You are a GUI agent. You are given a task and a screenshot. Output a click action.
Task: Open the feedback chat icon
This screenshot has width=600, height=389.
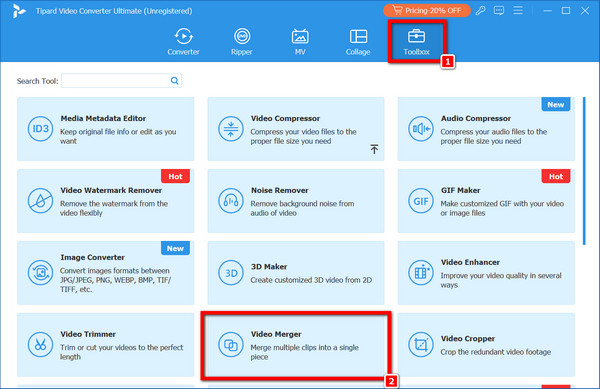coord(499,11)
